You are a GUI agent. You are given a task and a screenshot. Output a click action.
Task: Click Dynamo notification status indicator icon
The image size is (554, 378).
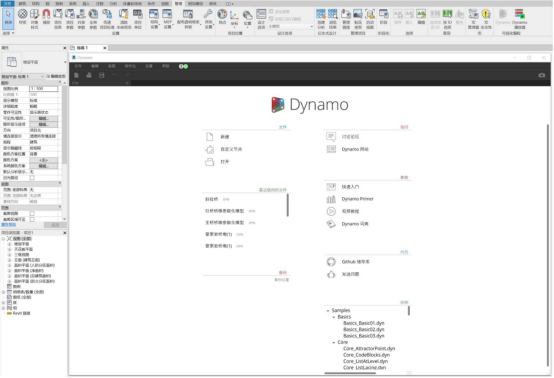coord(183,66)
